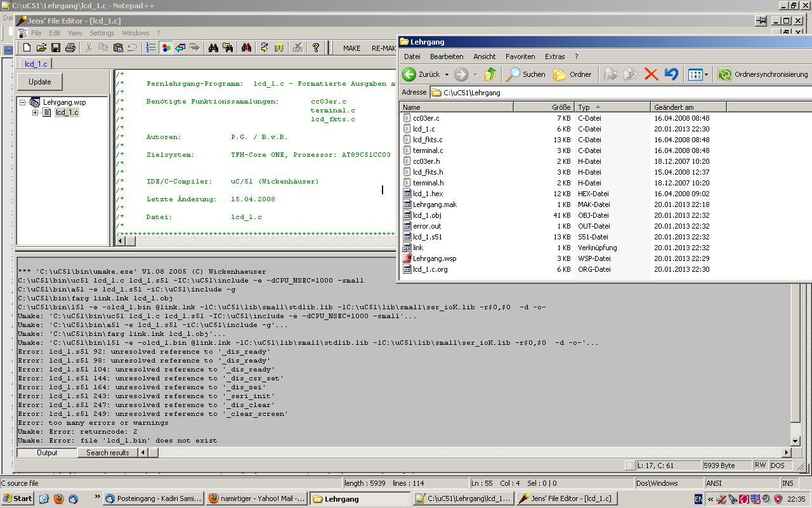
Task: Click the blue Undo arrow in Explorer
Action: coord(671,74)
